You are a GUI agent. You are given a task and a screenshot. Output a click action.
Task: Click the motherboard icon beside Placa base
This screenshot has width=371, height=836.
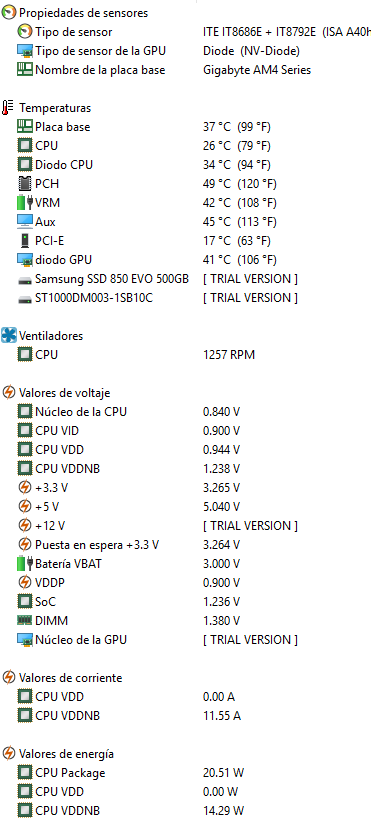pos(25,127)
